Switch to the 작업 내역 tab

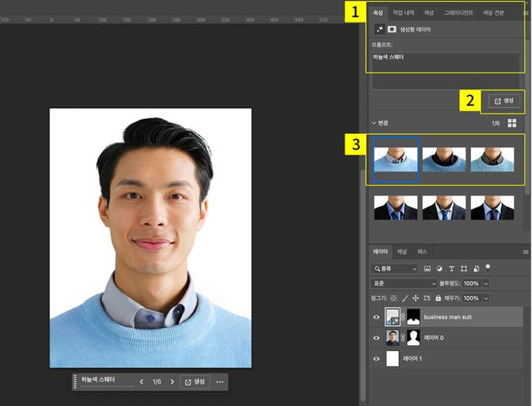403,13
